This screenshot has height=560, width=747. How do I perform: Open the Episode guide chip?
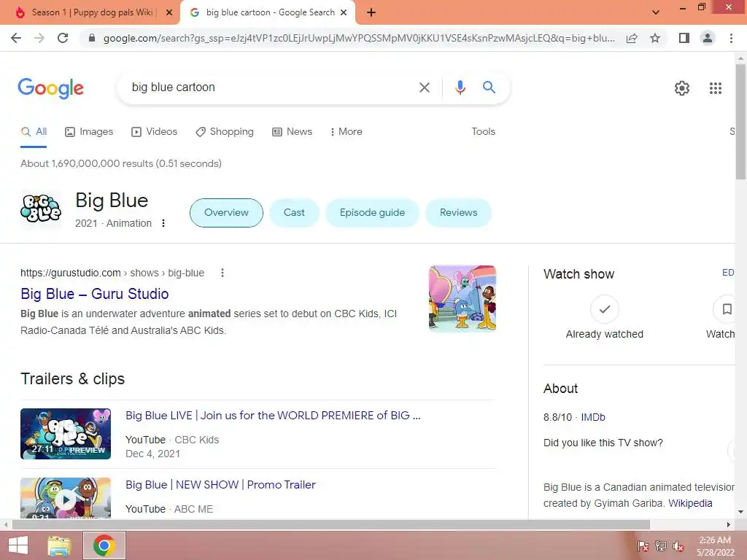[x=372, y=212]
